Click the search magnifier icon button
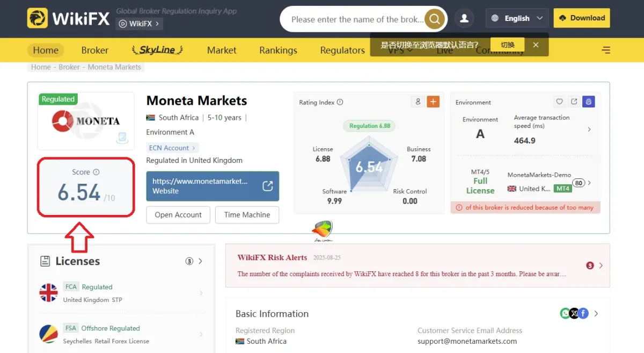Viewport: 644px width, 353px height. tap(435, 19)
